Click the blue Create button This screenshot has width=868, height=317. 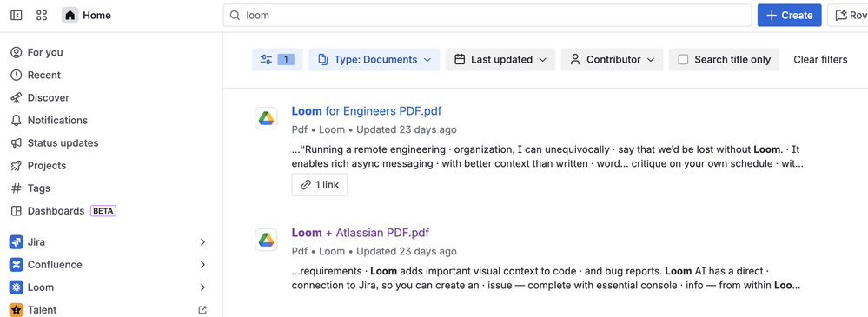[x=790, y=16]
